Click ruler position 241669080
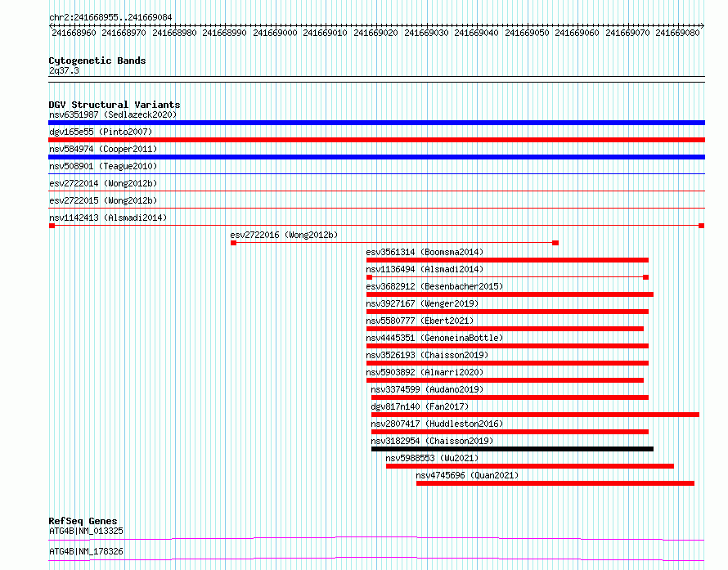Screen dimensions: 728x570 point(677,33)
